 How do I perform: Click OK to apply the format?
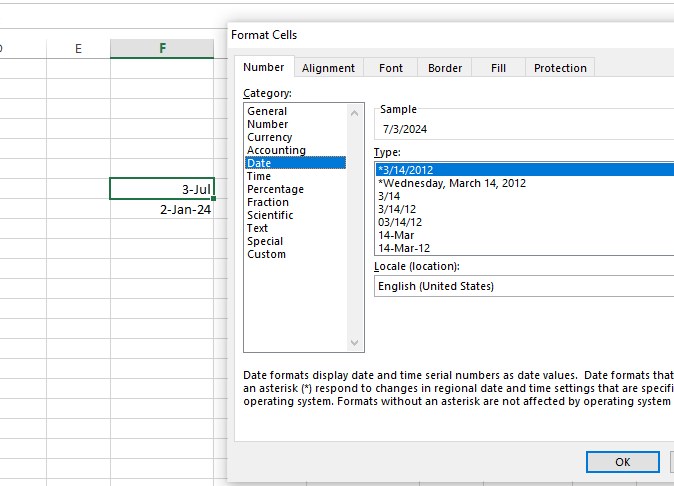[x=622, y=462]
